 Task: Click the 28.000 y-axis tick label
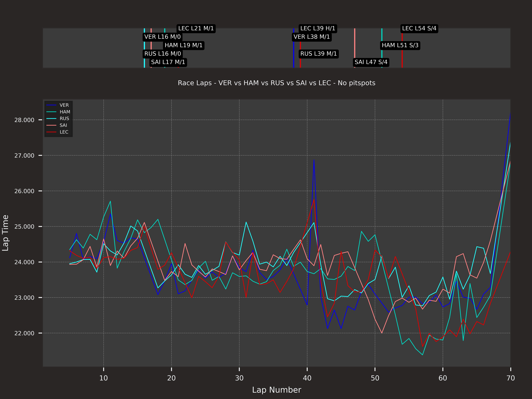point(24,120)
